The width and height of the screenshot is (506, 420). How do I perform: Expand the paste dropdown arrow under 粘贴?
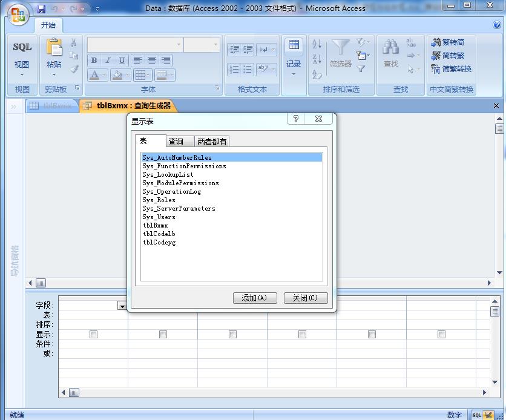tap(54, 75)
